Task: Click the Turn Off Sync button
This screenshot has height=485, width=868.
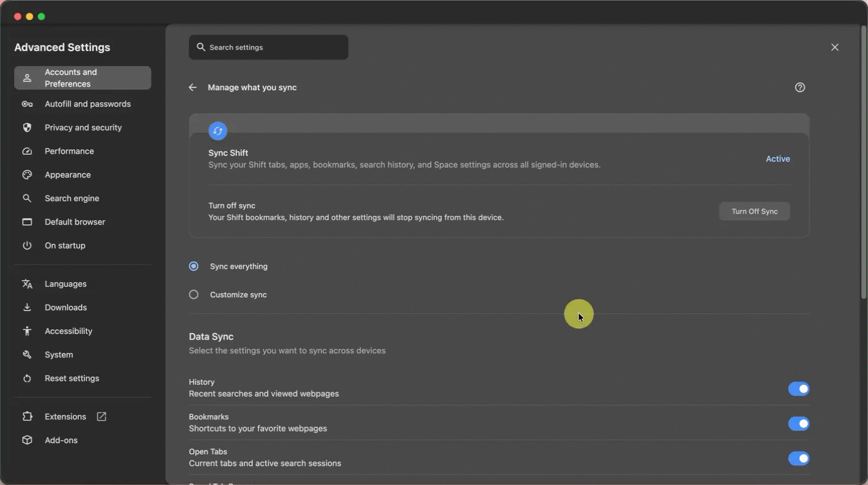Action: pyautogui.click(x=755, y=211)
